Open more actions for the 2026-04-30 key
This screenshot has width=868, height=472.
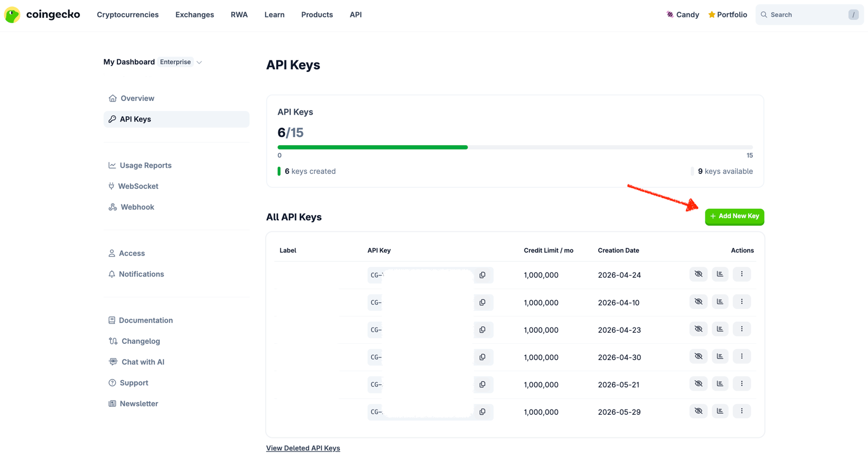click(742, 356)
